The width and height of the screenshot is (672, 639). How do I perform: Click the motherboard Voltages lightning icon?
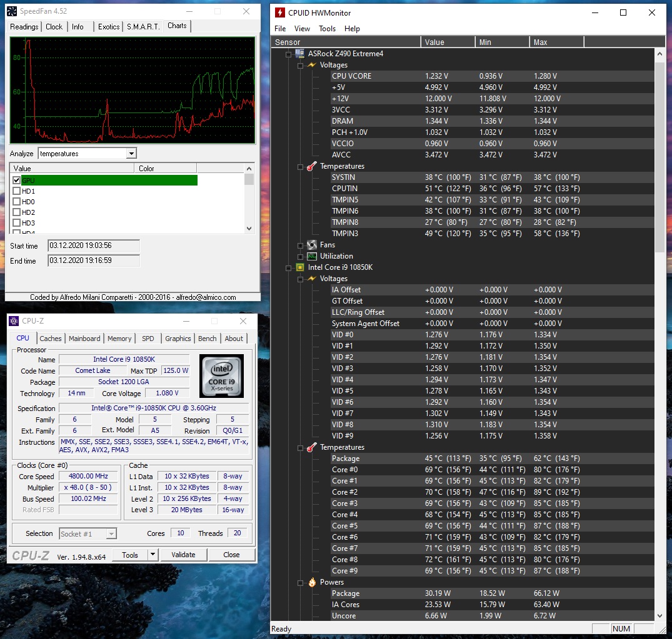[x=311, y=65]
